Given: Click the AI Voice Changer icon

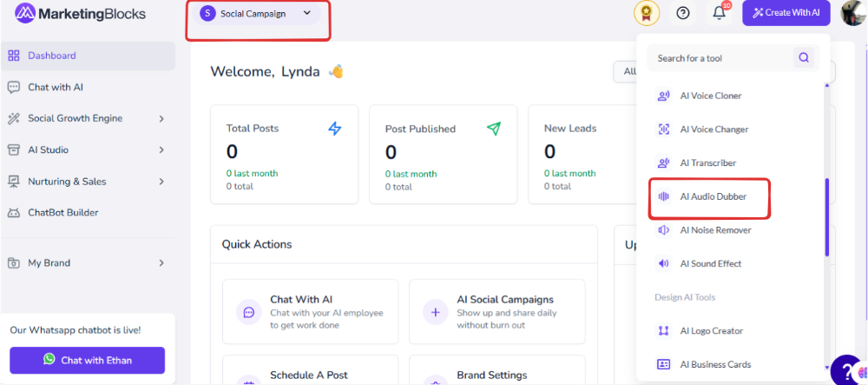Looking at the screenshot, I should [x=663, y=129].
